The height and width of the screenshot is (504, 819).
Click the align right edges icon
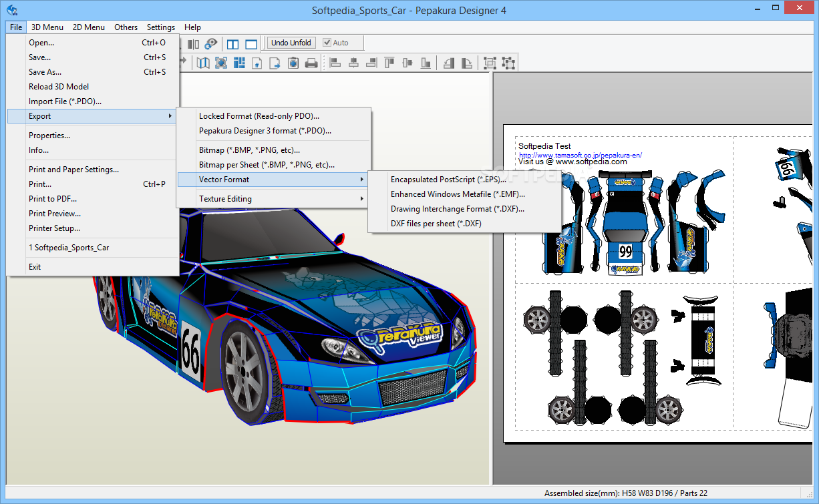pyautogui.click(x=372, y=63)
